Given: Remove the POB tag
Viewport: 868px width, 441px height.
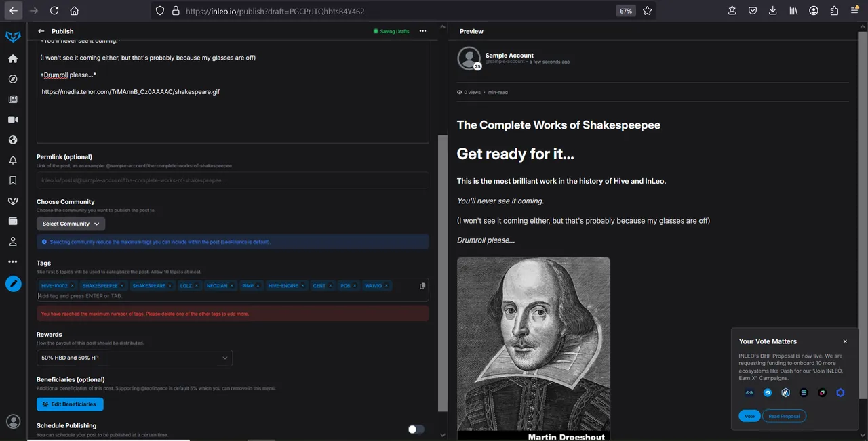Looking at the screenshot, I should [x=355, y=286].
